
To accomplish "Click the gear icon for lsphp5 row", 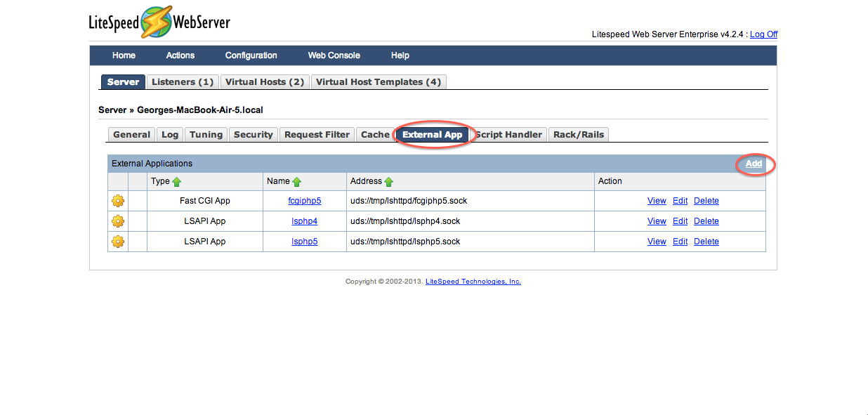I will point(118,242).
